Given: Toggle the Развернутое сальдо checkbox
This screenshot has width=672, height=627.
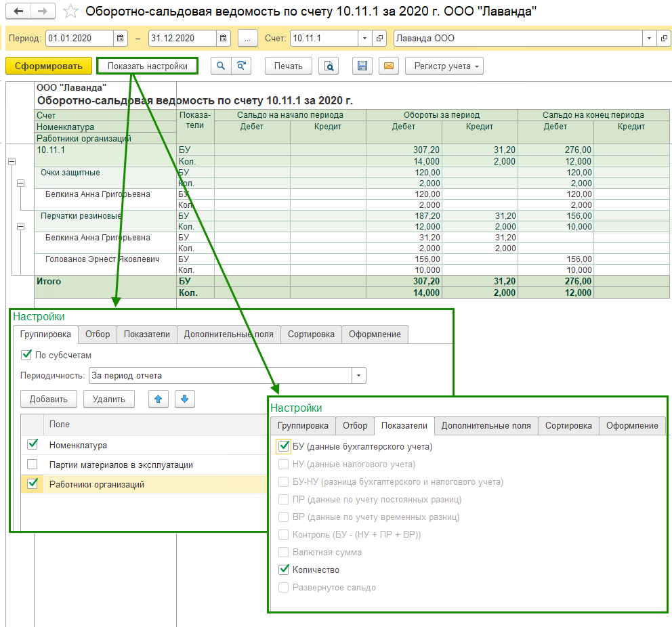Looking at the screenshot, I should point(283,587).
